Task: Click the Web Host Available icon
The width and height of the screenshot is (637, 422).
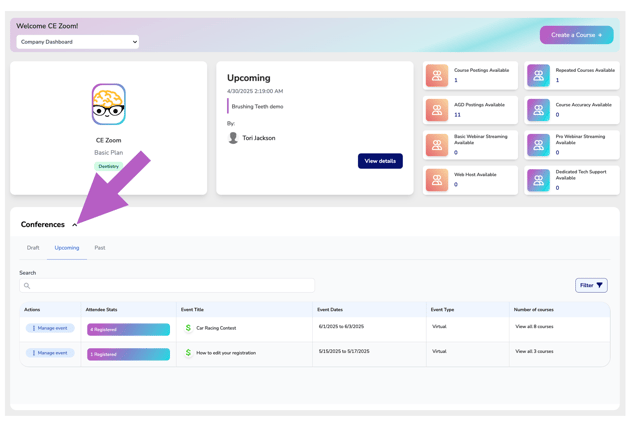Action: (437, 180)
